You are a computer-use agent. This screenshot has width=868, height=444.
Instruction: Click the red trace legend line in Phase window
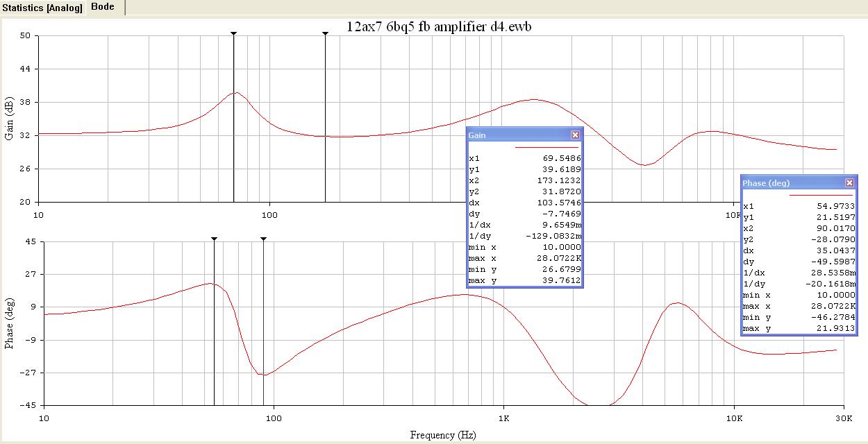pyautogui.click(x=821, y=195)
